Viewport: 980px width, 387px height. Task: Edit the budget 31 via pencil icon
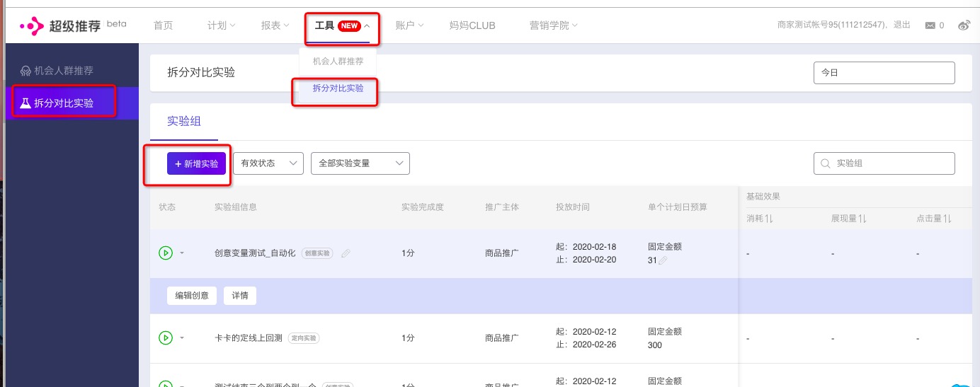pos(663,260)
